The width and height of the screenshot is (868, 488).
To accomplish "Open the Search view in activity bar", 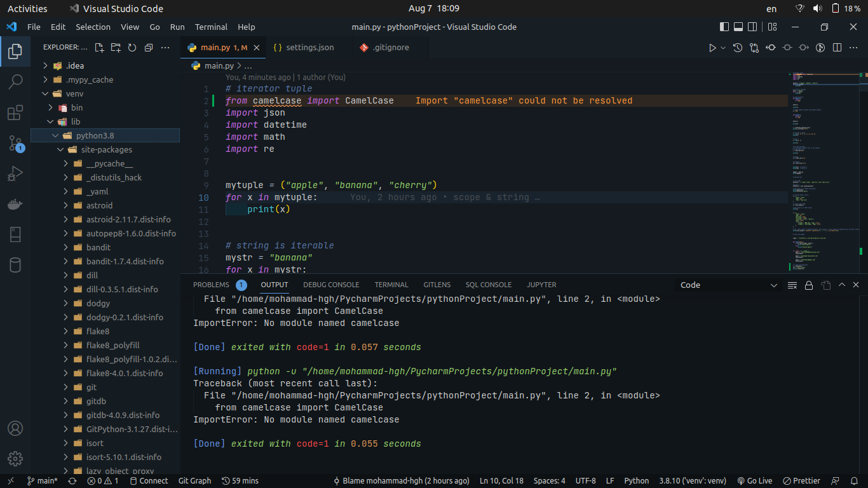I will 15,82.
